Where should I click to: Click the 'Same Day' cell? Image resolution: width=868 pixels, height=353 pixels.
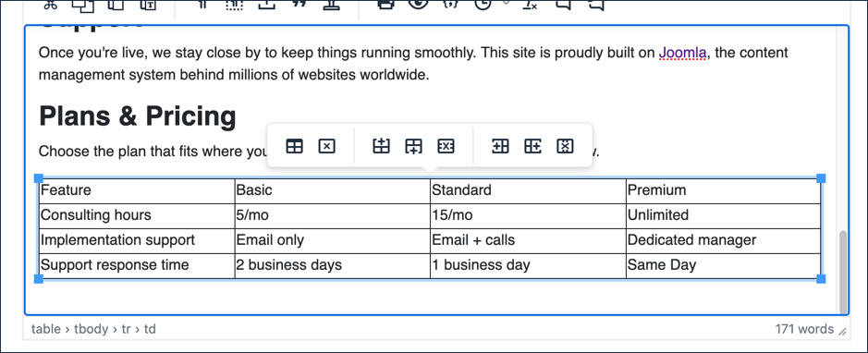[723, 266]
